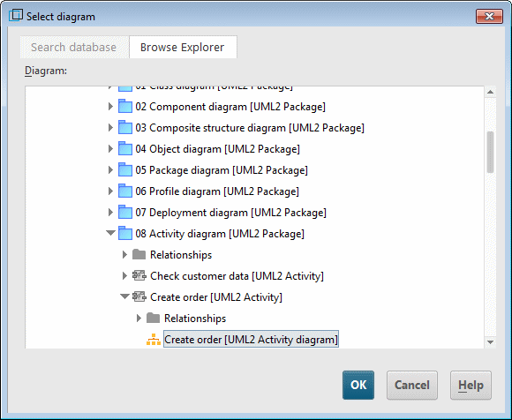This screenshot has height=420, width=512.
Task: Expand Relationships under Create order activity
Action: (139, 319)
